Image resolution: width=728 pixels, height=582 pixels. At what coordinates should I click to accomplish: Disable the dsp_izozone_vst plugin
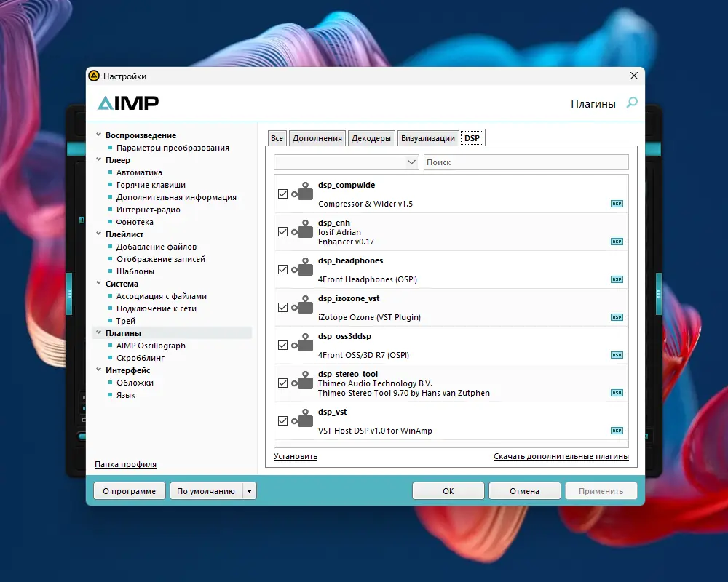tap(282, 307)
